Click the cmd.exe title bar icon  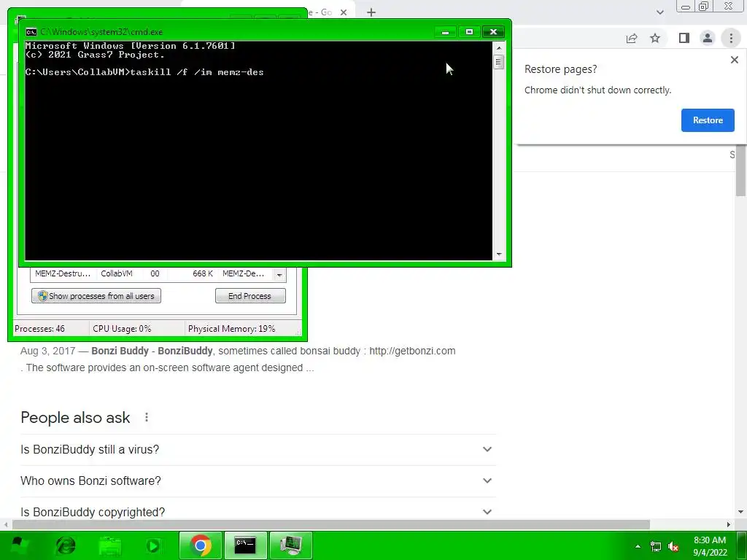(31, 32)
